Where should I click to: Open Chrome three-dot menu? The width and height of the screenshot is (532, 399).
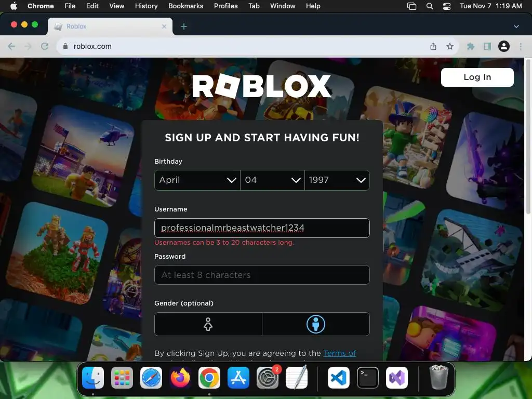point(521,46)
